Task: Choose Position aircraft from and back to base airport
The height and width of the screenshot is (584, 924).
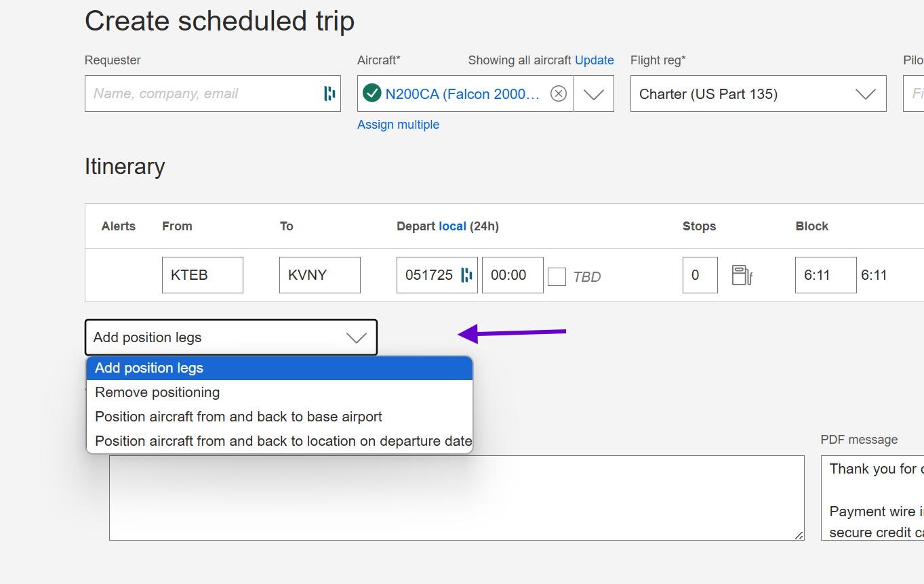Action: pos(239,417)
